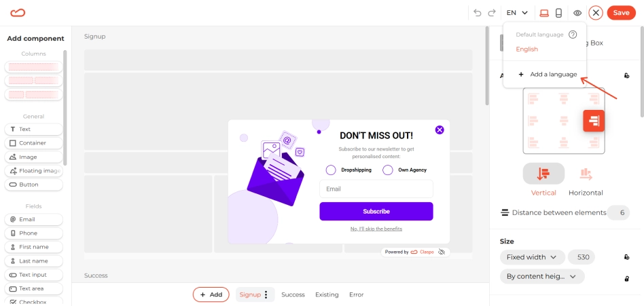Switch to the Success view tab
Screen dimensions: 644x306
click(293, 294)
